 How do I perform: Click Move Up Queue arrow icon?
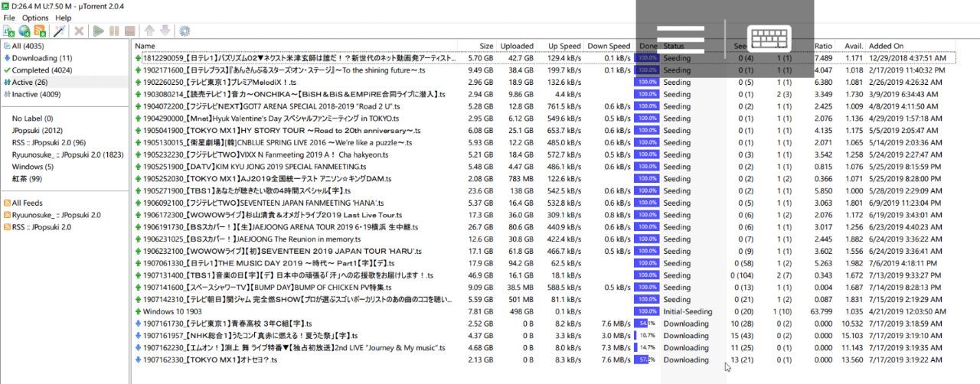tap(149, 31)
